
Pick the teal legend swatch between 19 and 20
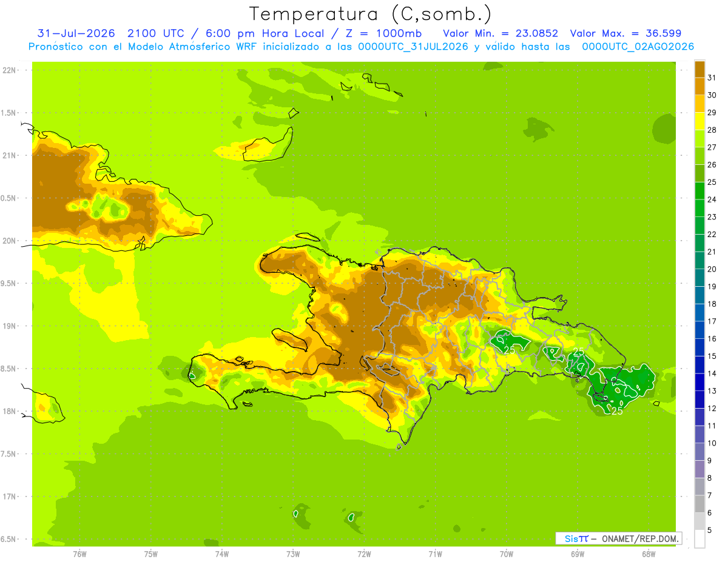pyautogui.click(x=699, y=278)
